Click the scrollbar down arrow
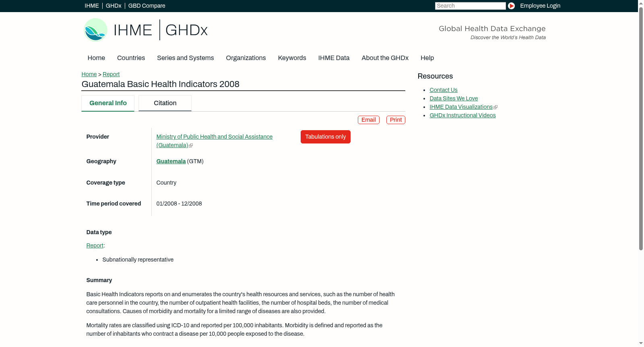Viewport: 644px width, 347px height. click(x=641, y=343)
